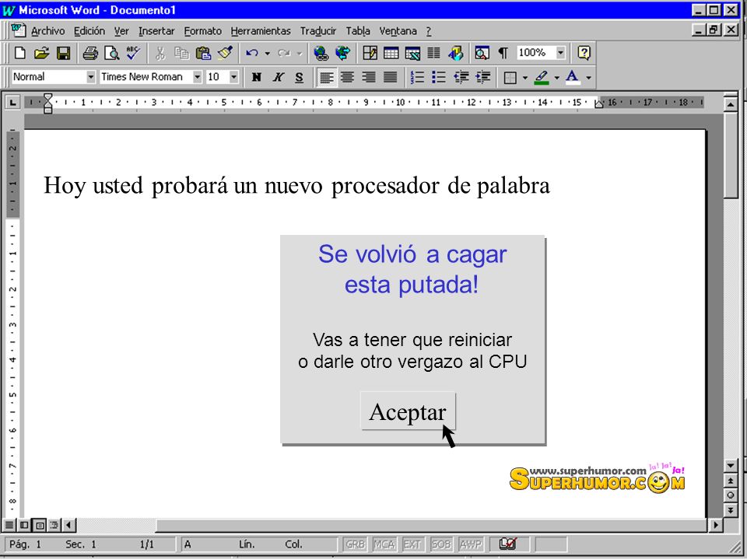The height and width of the screenshot is (560, 747).
Task: Open the 100% zoom dropdown
Action: 561,52
